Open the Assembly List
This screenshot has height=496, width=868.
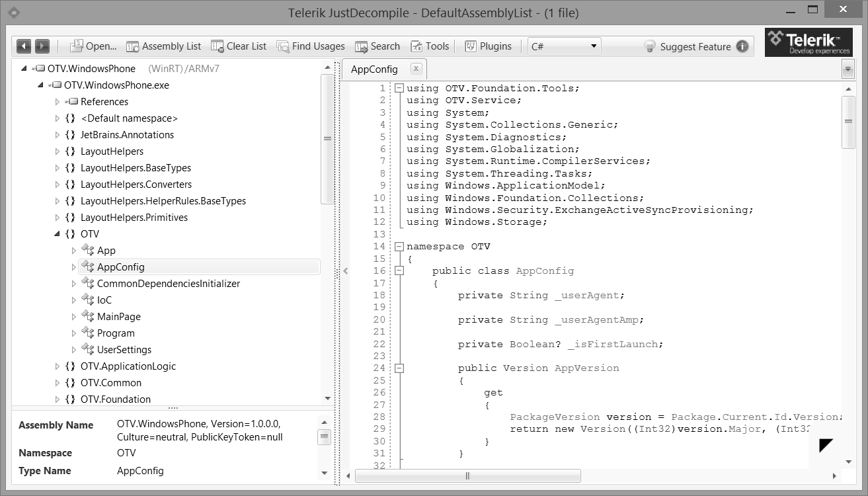click(x=163, y=46)
